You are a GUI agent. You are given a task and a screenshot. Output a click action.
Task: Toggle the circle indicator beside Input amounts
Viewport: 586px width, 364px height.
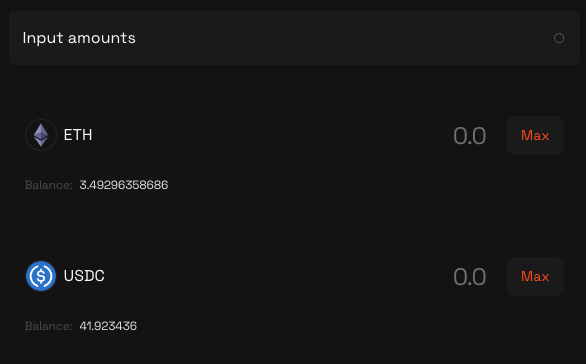point(559,38)
